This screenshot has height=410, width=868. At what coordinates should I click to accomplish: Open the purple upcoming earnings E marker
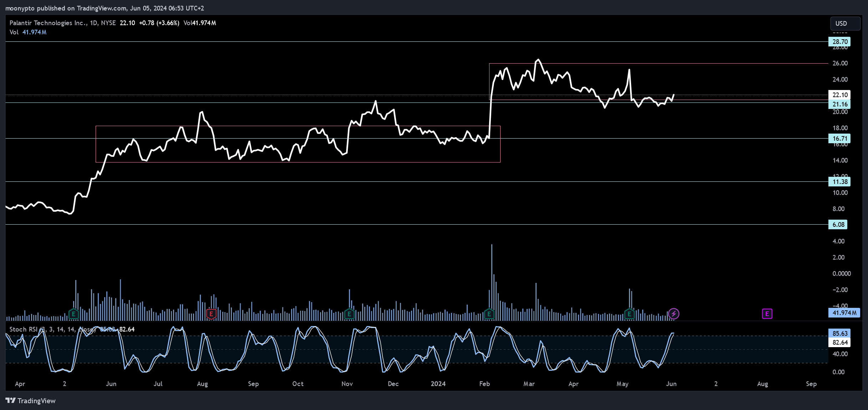(767, 314)
